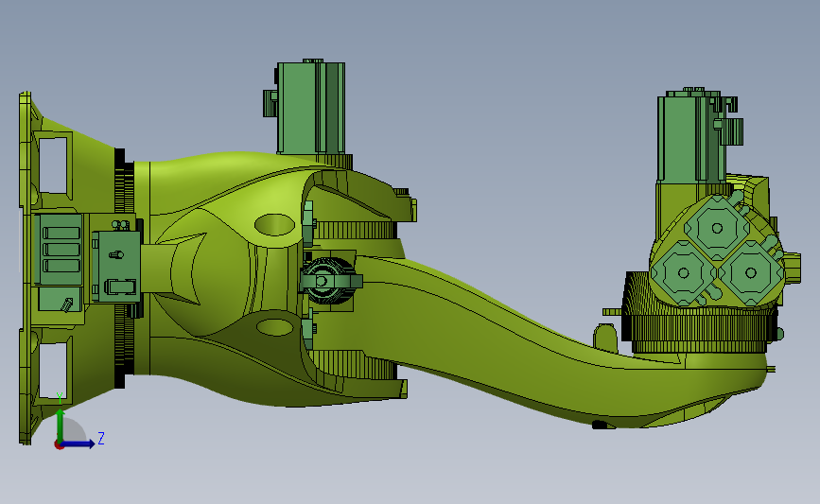Select the top octagonal connector on the wrist cluster
Image resolution: width=820 pixels, height=504 pixels.
coord(717,228)
